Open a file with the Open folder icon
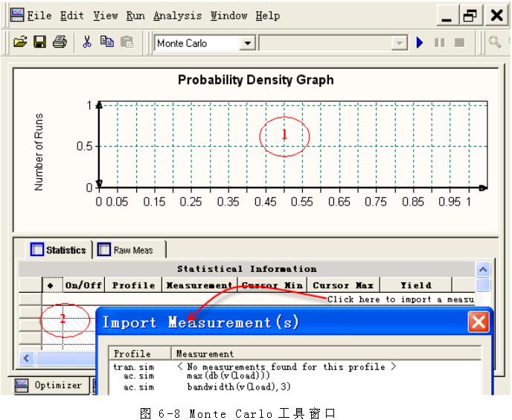Image resolution: width=512 pixels, height=420 pixels. tap(20, 42)
